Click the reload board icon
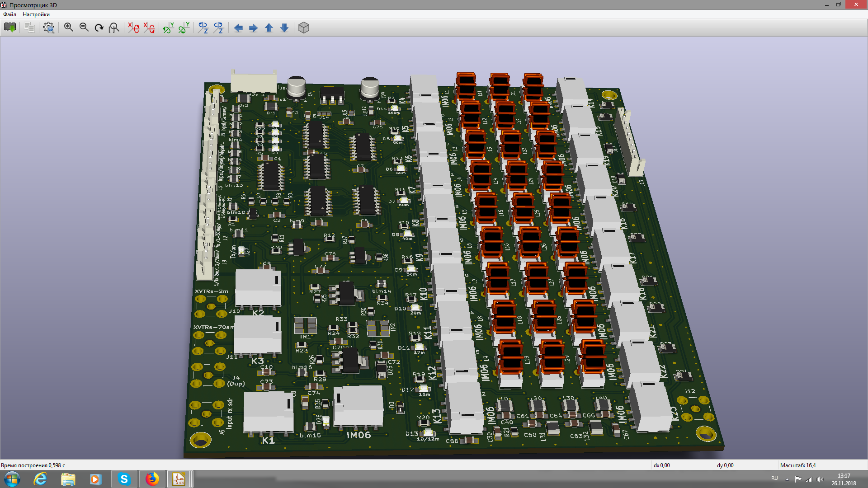Viewport: 868px width, 488px height. 9,28
